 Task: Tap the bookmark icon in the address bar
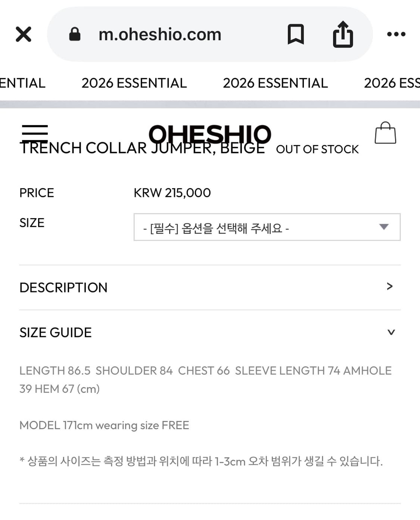[x=295, y=34]
